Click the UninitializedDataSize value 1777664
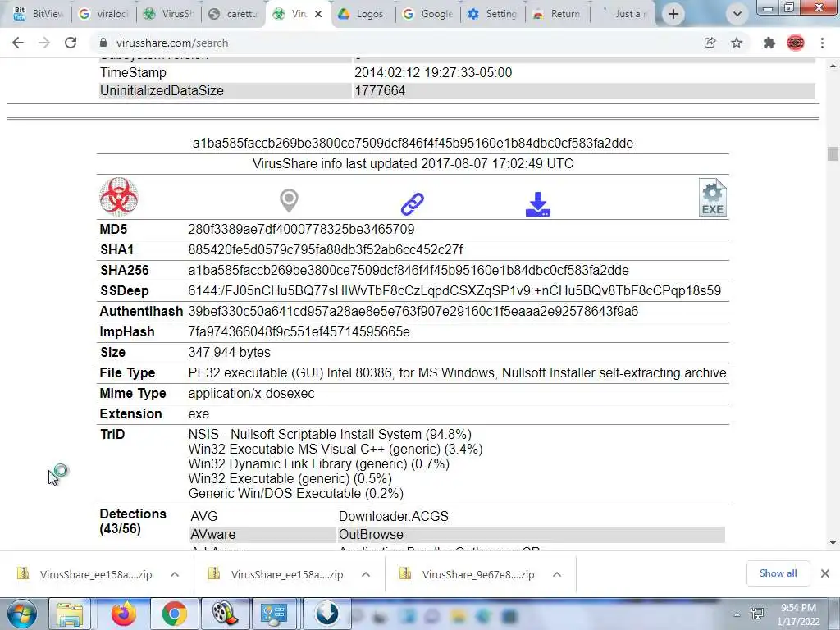Screen dimensions: 840x630 click(380, 90)
